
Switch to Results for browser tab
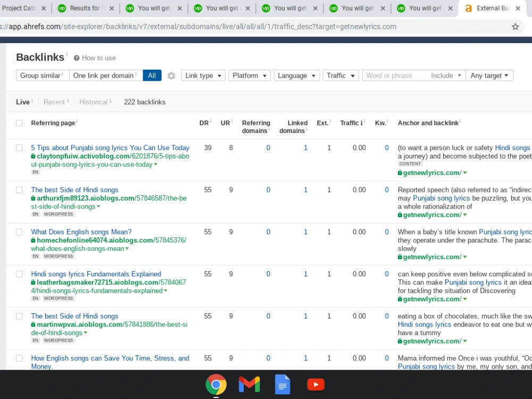click(85, 8)
